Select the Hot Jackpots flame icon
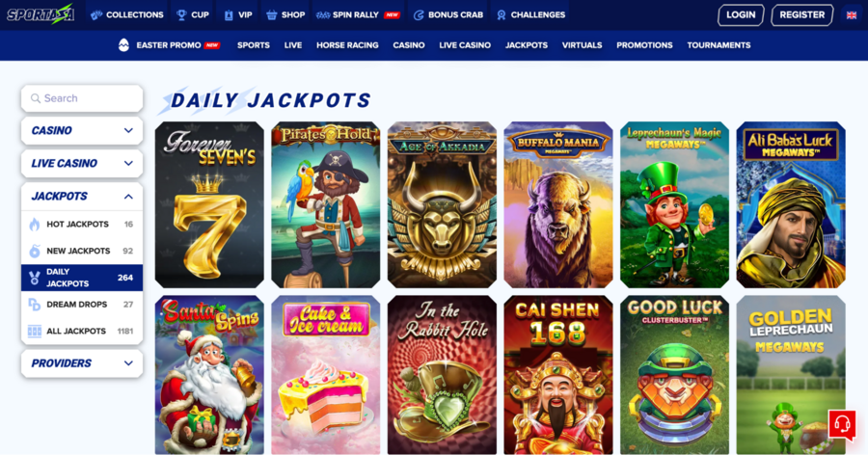Viewport: 868px width, 455px height. 35,225
